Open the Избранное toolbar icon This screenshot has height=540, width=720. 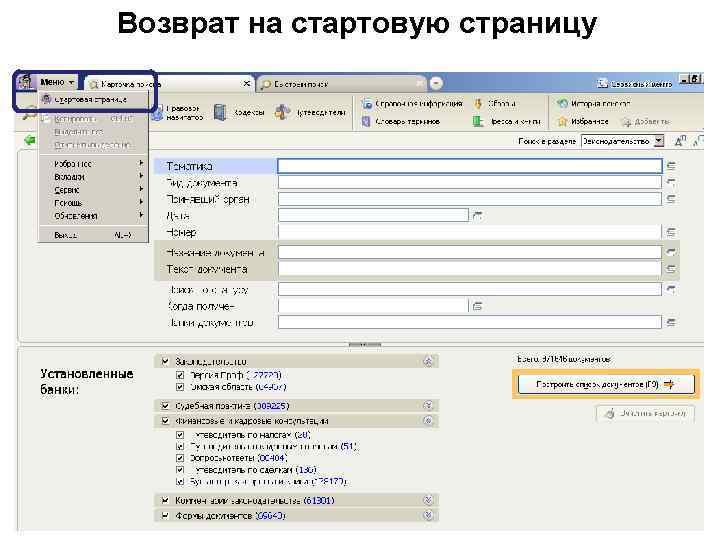coord(563,122)
